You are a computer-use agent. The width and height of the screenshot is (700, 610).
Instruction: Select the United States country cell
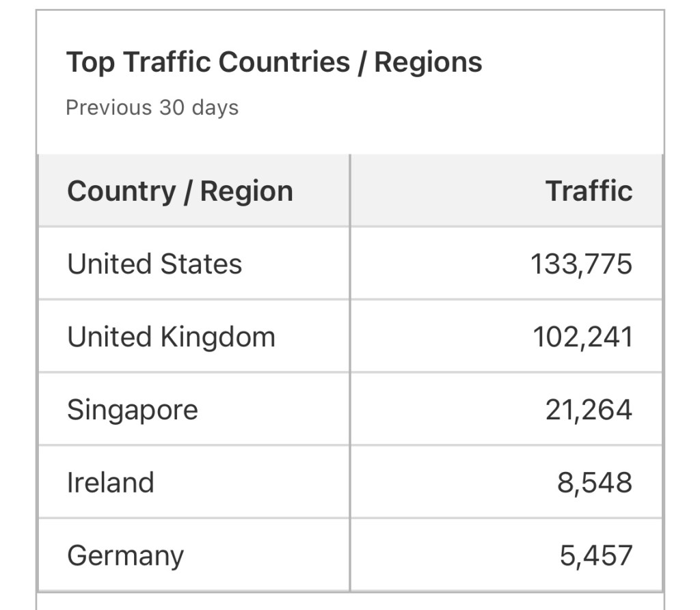tap(154, 264)
